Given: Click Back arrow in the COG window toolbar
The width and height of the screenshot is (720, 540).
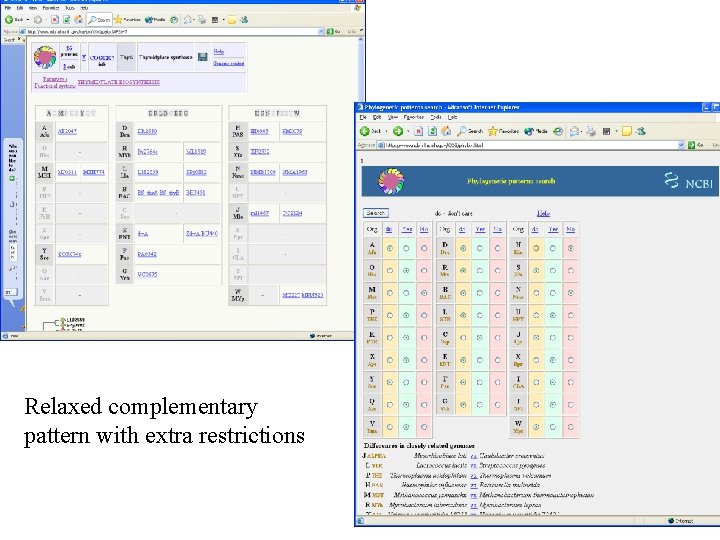Looking at the screenshot, I should [x=9, y=20].
